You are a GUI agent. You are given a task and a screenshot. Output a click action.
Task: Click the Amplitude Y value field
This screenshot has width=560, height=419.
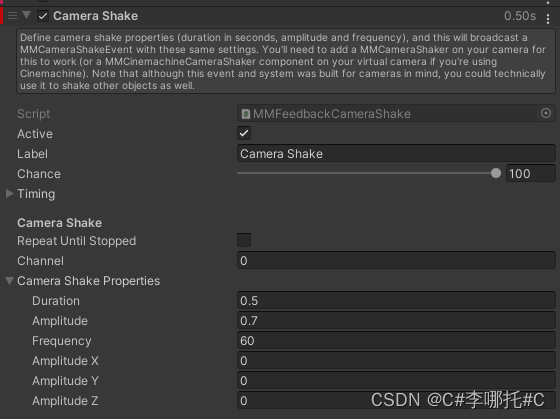pyautogui.click(x=396, y=380)
